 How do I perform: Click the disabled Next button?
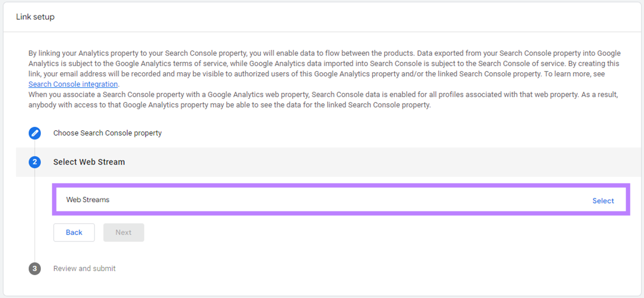[124, 232]
